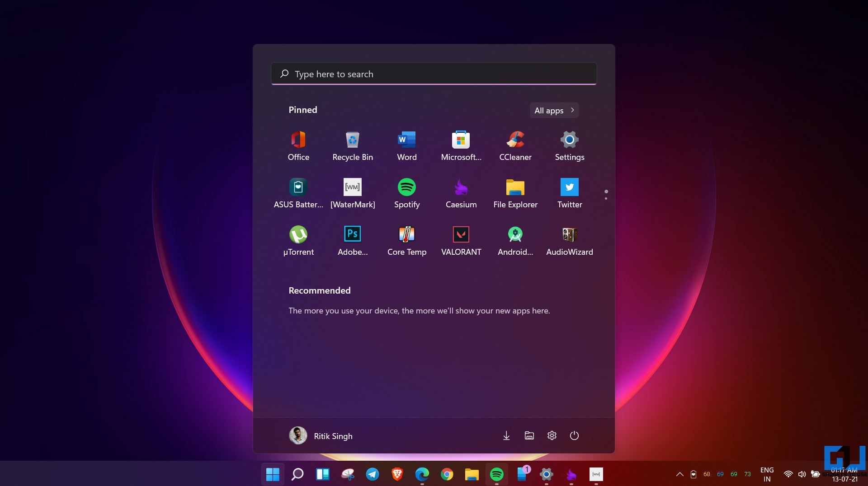Screen dimensions: 868x486
Task: Switch to WaterMark app on the taskbar
Action: tap(596, 474)
